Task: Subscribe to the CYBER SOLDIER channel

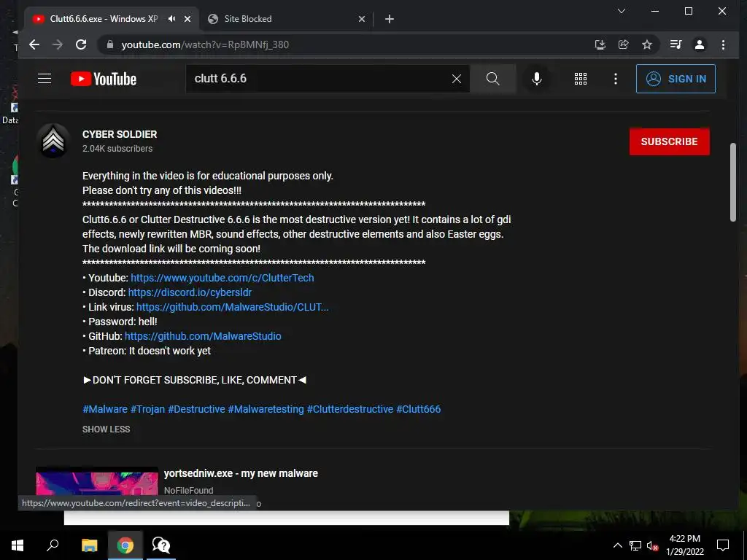Action: tap(670, 141)
